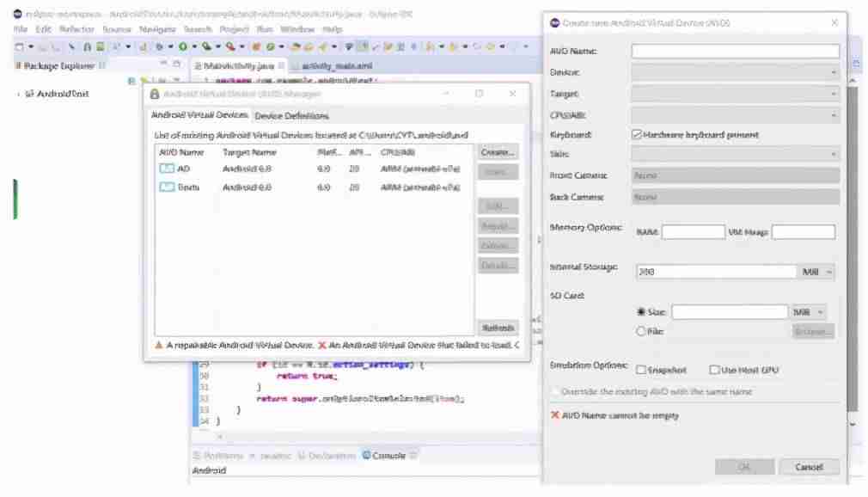Screen dimensions: 868x497
Task: Open the Skin dropdown
Action: pyautogui.click(x=735, y=154)
